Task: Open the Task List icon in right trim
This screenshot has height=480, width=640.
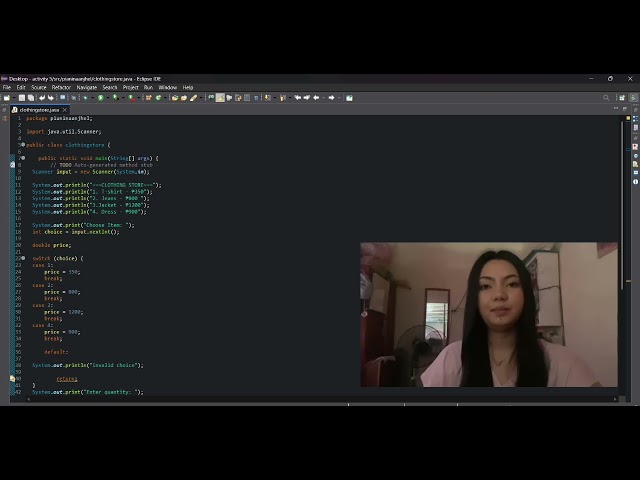Action: [x=636, y=127]
